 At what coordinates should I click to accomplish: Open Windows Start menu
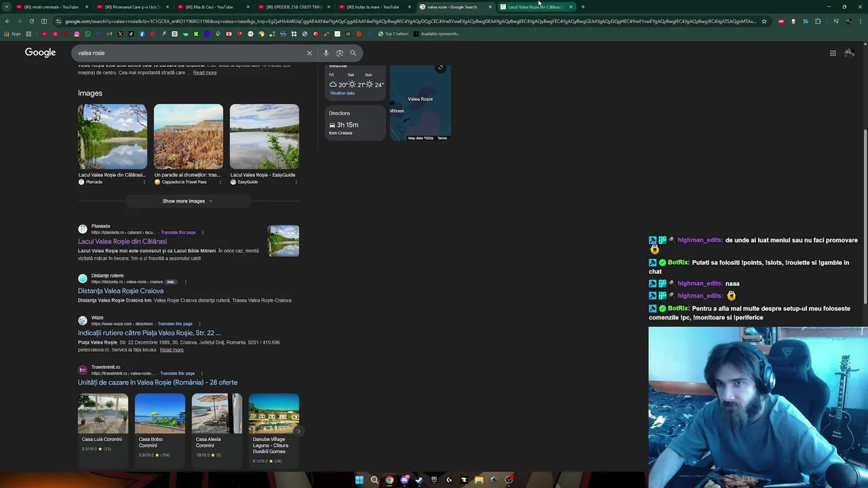pyautogui.click(x=359, y=480)
